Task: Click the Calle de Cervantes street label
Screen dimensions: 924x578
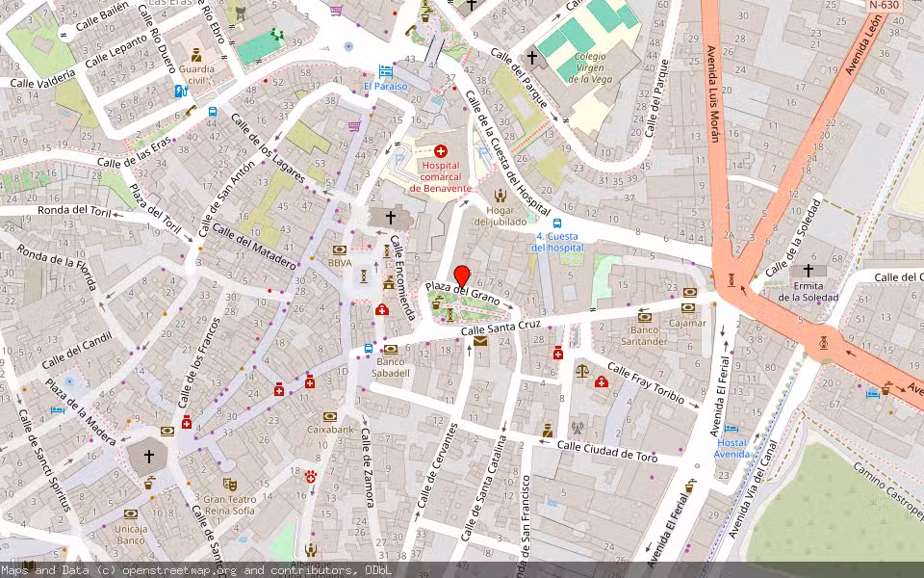Action: [x=437, y=466]
